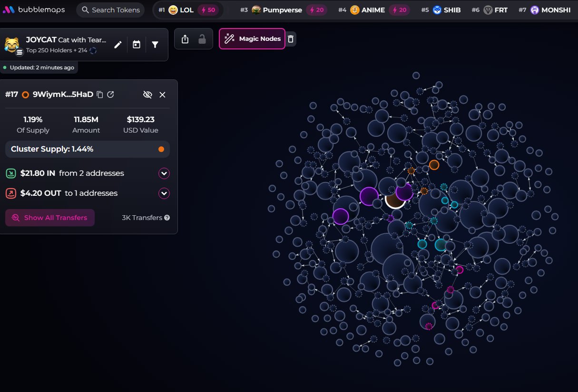Expand the $21.80 IN transfers chevron
This screenshot has height=392, width=578.
[164, 173]
